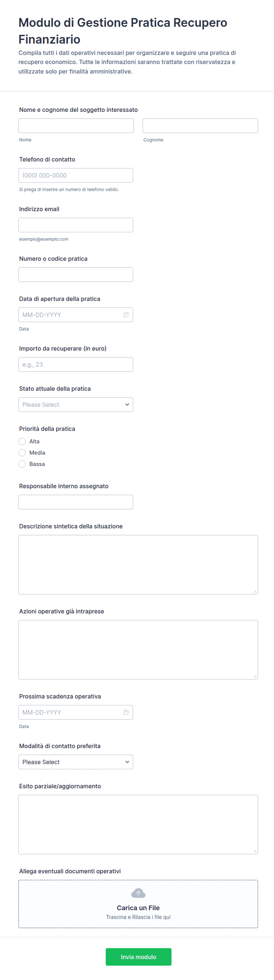Select the Media priority radio button
Screen dimensions: 274x980
pyautogui.click(x=22, y=453)
